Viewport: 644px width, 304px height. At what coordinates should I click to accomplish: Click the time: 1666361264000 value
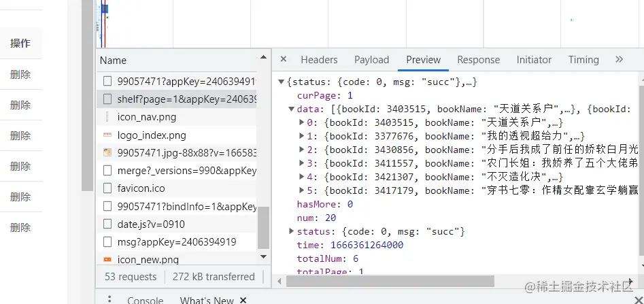coord(367,245)
